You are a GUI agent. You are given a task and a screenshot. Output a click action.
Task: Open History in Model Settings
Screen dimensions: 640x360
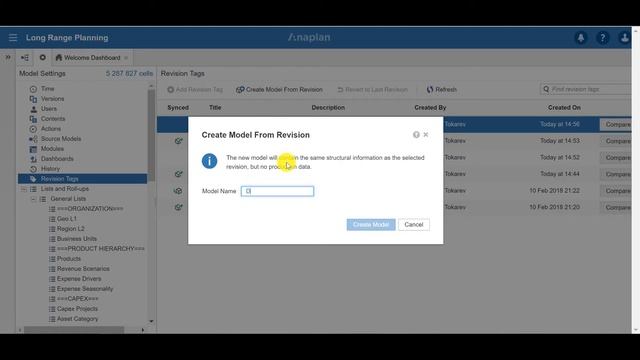(50, 169)
